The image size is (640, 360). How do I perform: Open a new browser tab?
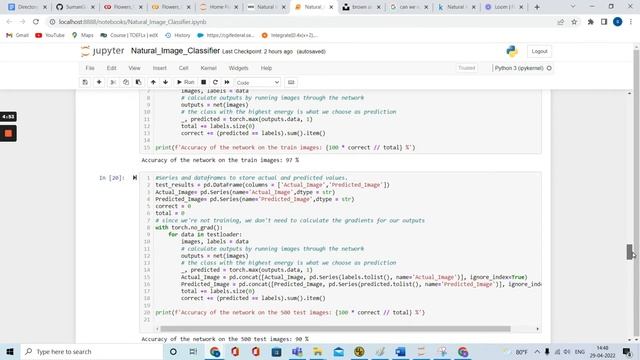pyautogui.click(x=537, y=7)
